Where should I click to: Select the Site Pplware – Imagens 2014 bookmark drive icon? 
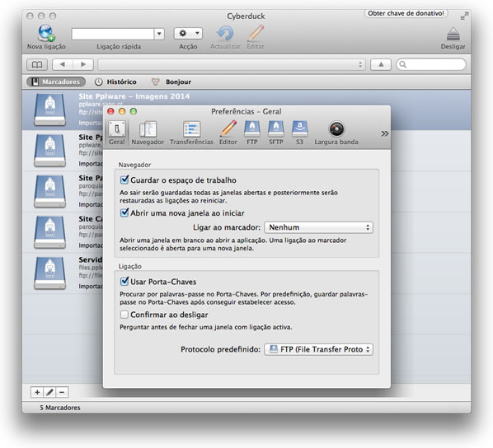[49, 110]
